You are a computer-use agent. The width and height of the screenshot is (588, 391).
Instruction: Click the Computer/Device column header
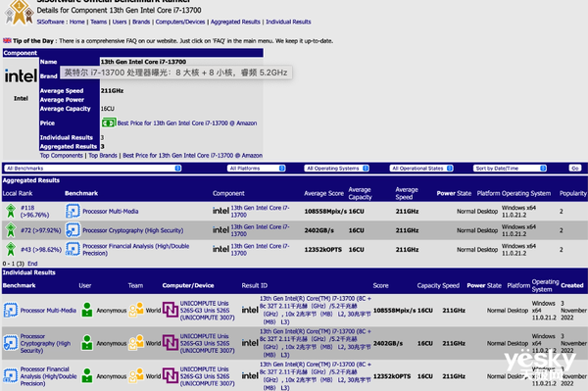[188, 285]
